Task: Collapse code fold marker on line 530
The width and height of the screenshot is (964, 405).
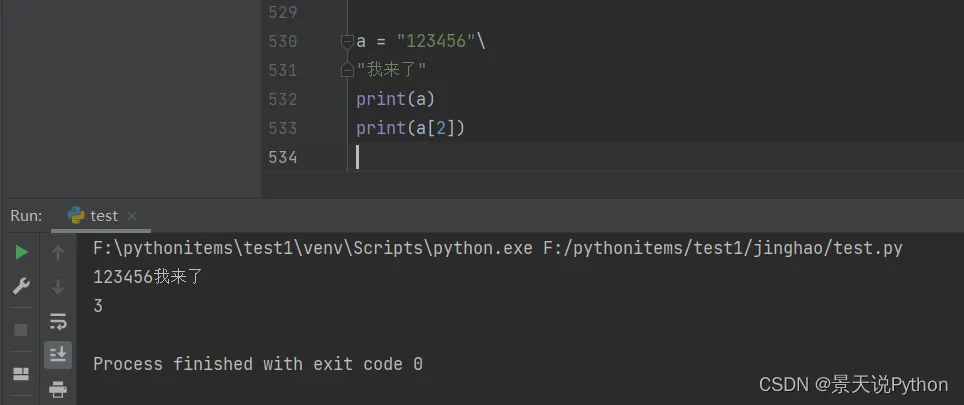Action: (347, 42)
